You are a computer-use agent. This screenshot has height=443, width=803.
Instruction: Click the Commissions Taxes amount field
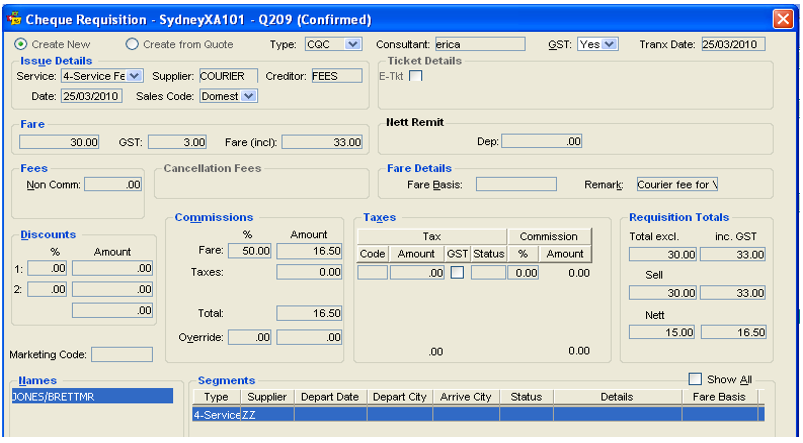(x=309, y=272)
